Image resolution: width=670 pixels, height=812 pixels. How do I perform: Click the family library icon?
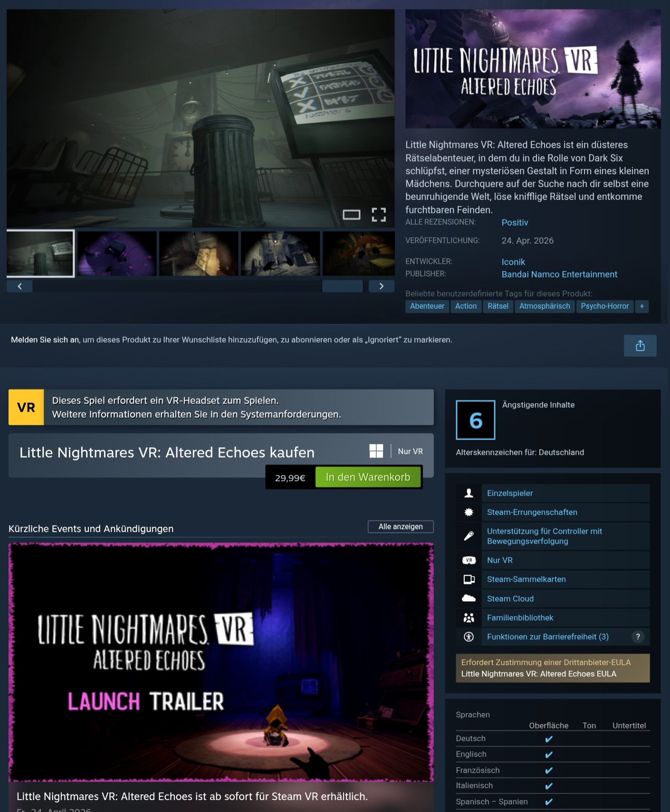coord(469,618)
